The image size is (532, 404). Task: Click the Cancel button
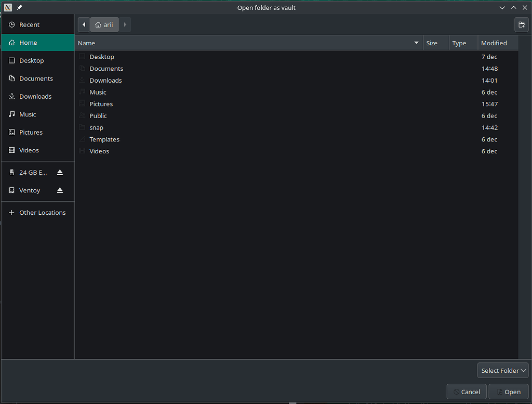pyautogui.click(x=466, y=392)
